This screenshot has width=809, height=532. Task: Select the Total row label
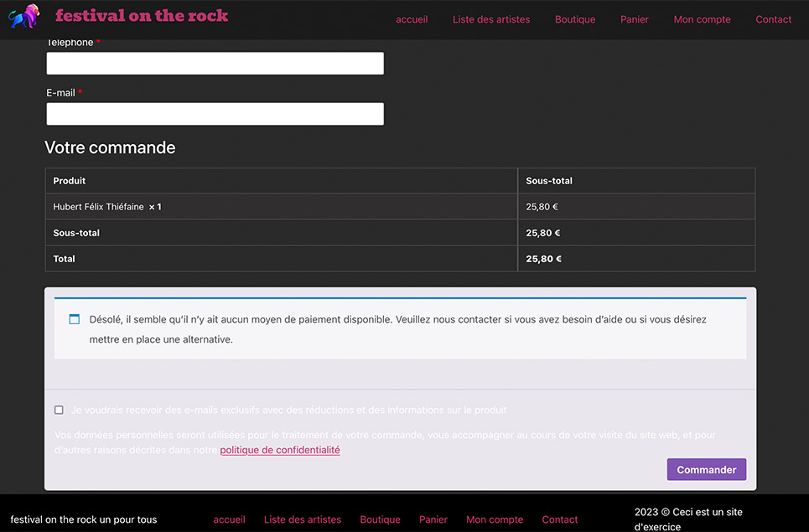(x=282, y=259)
